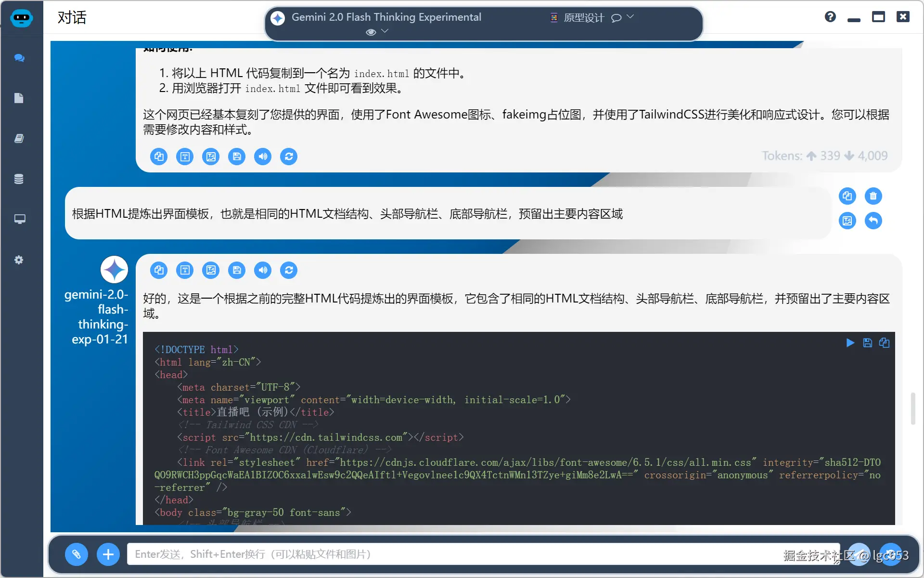Delete the user message with trash icon
924x578 pixels.
coord(873,196)
